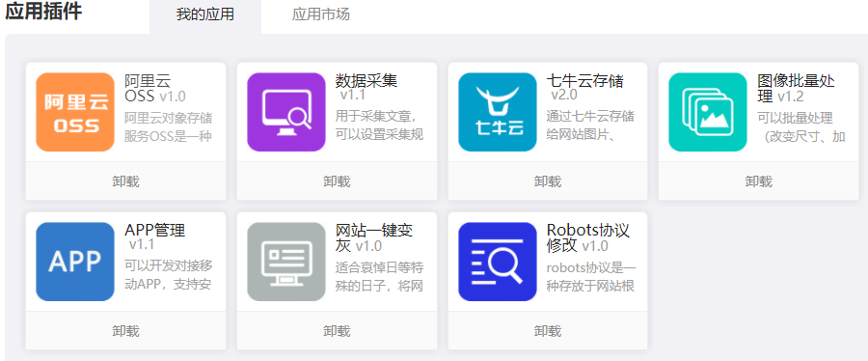Click 卸载 under APP管理
Image resolution: width=868 pixels, height=361 pixels.
tap(125, 331)
